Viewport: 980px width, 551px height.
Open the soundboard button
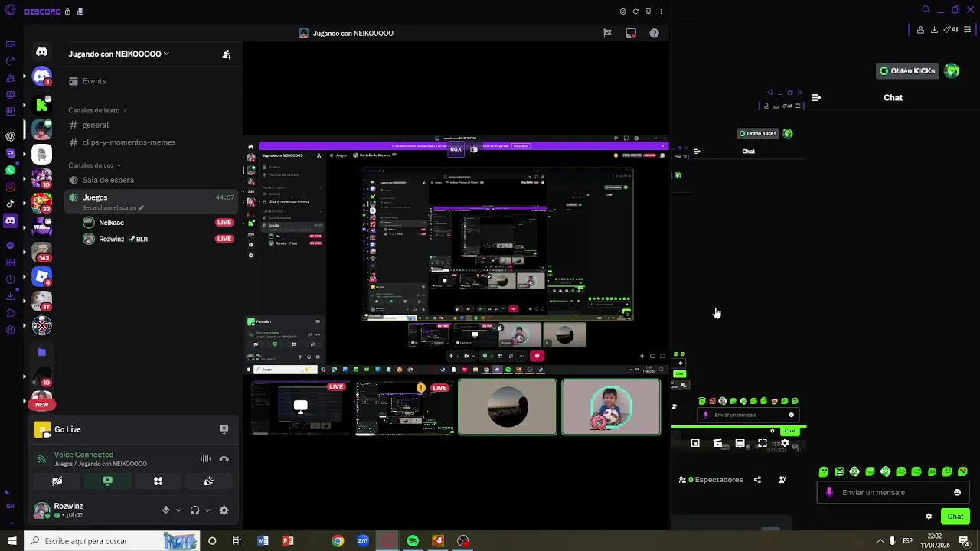click(208, 481)
